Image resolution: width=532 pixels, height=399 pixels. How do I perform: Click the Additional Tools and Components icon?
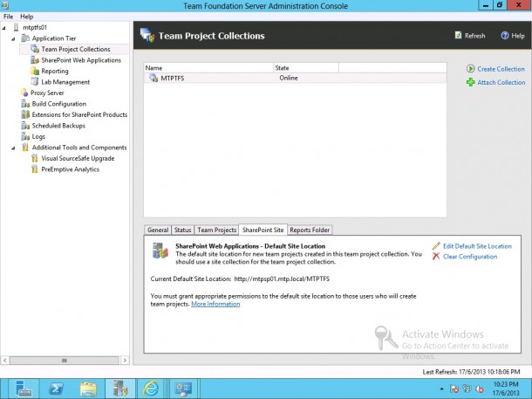point(25,148)
